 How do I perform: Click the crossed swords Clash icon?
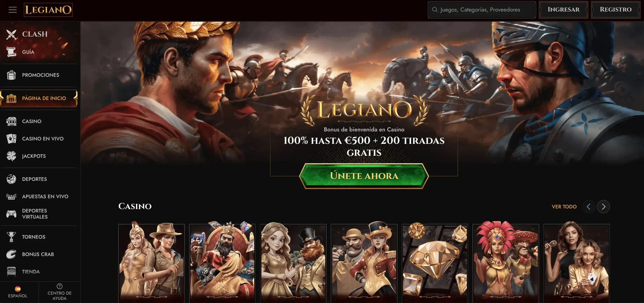tap(11, 34)
